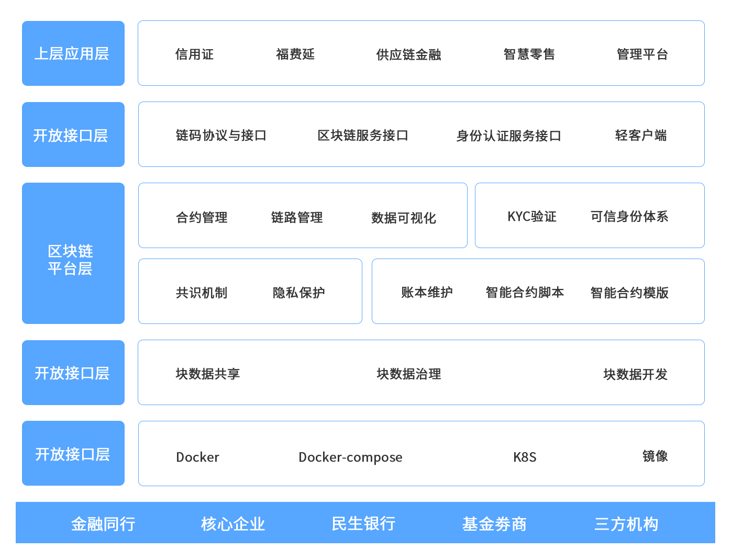Select the 块数据治理 entry
The image size is (732, 560).
[408, 374]
